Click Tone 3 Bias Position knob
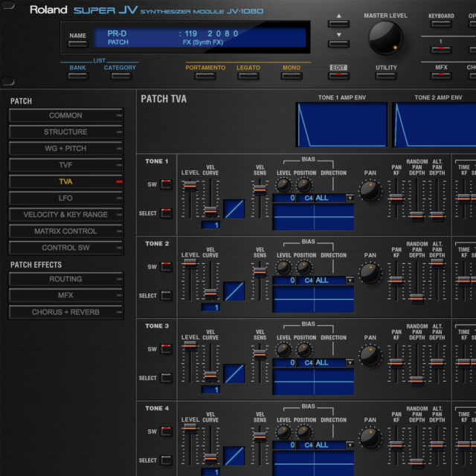 [304, 350]
